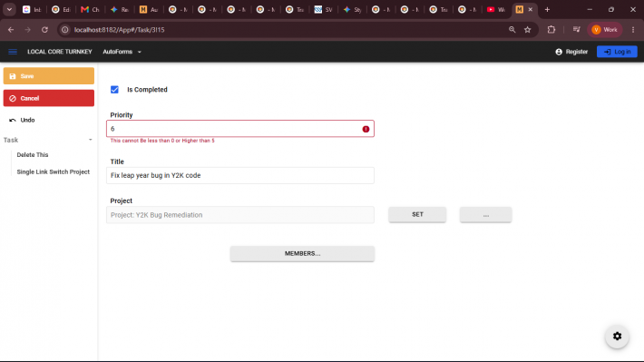
Task: Collapse the Task section in sidebar
Action: pyautogui.click(x=91, y=140)
